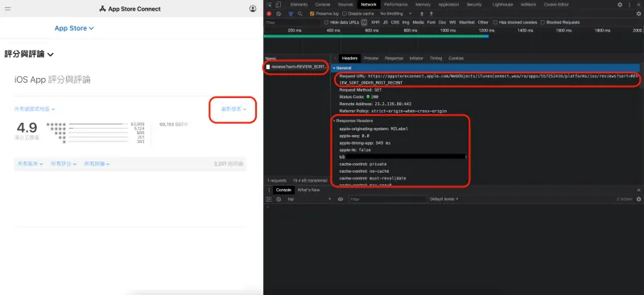Open the 最新發表 sort order dropdown
This screenshot has height=295, width=644.
coord(233,109)
